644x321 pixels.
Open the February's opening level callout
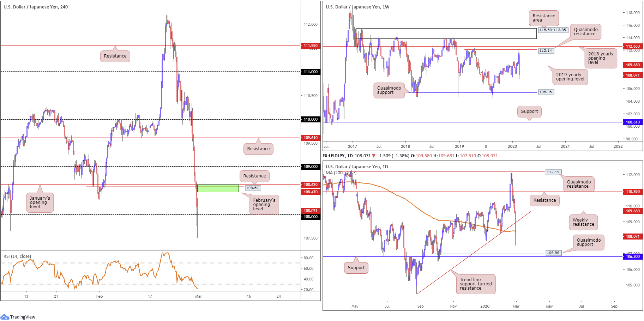click(264, 205)
